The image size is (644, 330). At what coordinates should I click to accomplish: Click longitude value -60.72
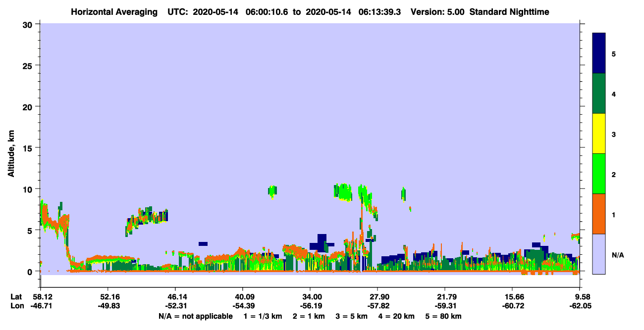(512, 306)
